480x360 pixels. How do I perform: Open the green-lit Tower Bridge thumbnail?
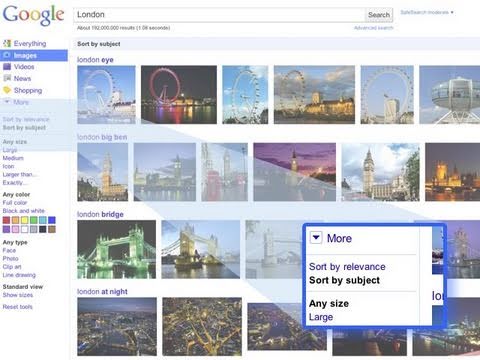pos(116,249)
